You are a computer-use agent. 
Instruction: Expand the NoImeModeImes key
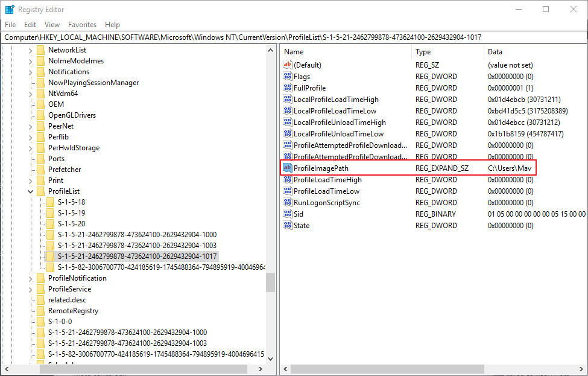click(x=30, y=61)
